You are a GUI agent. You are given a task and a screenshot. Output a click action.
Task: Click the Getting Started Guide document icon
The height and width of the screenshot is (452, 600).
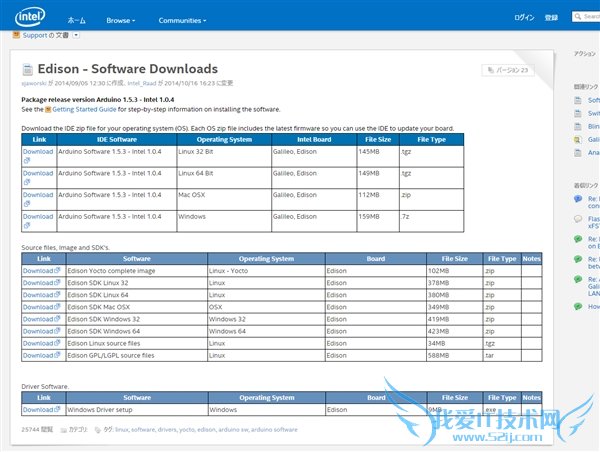[50, 109]
